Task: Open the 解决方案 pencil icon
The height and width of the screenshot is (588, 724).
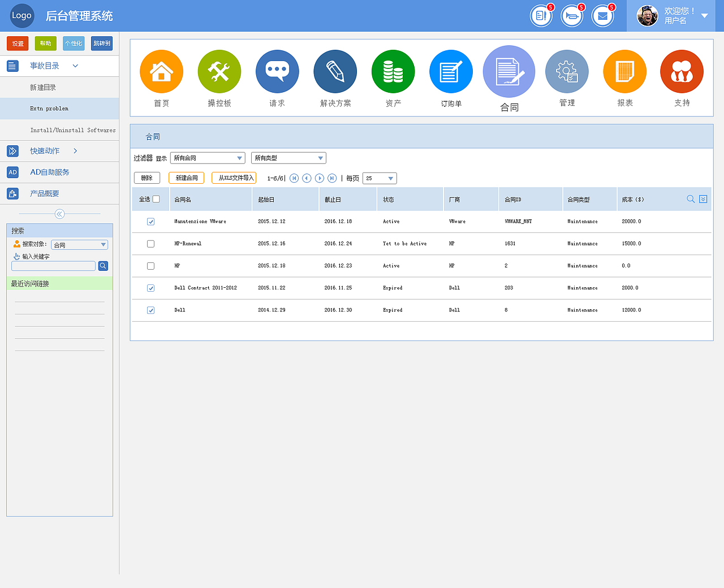Action: click(335, 72)
